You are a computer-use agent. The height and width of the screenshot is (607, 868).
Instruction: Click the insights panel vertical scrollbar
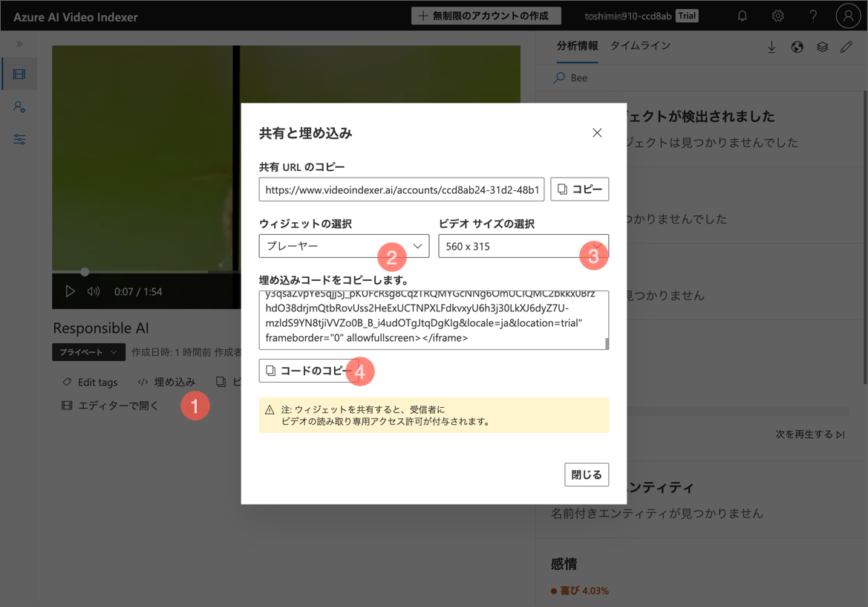click(x=865, y=237)
